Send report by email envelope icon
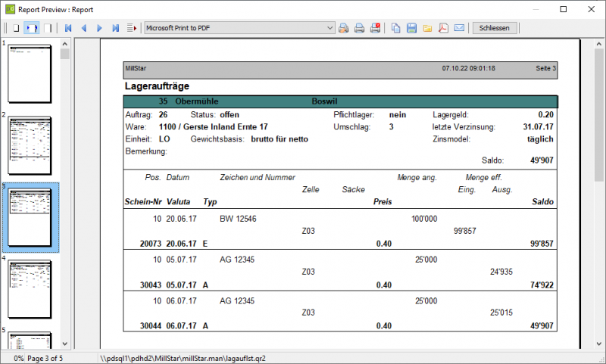Image resolution: width=606 pixels, height=364 pixels. coord(459,28)
